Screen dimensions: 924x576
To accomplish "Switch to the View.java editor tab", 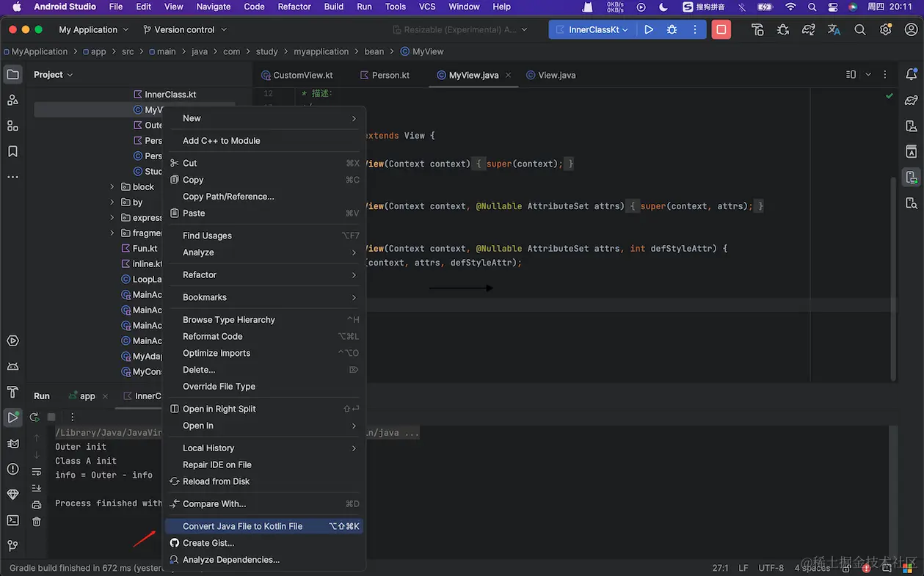I will click(x=550, y=75).
